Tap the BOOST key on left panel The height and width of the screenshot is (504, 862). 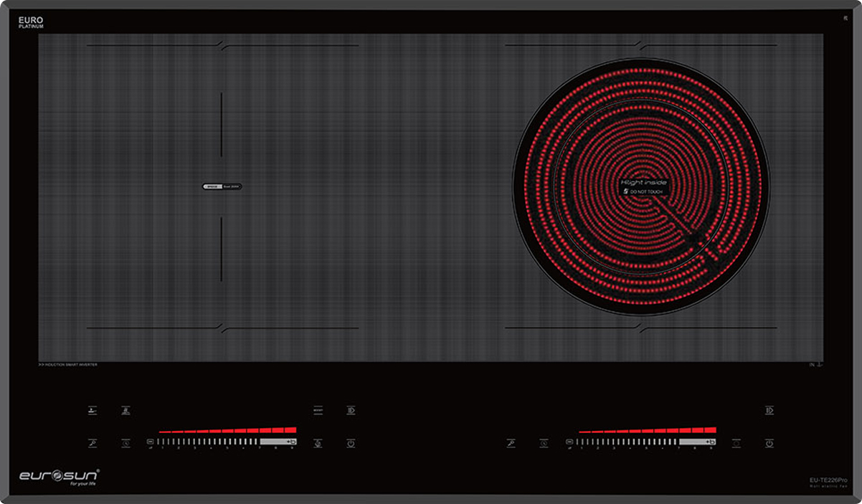point(318,411)
